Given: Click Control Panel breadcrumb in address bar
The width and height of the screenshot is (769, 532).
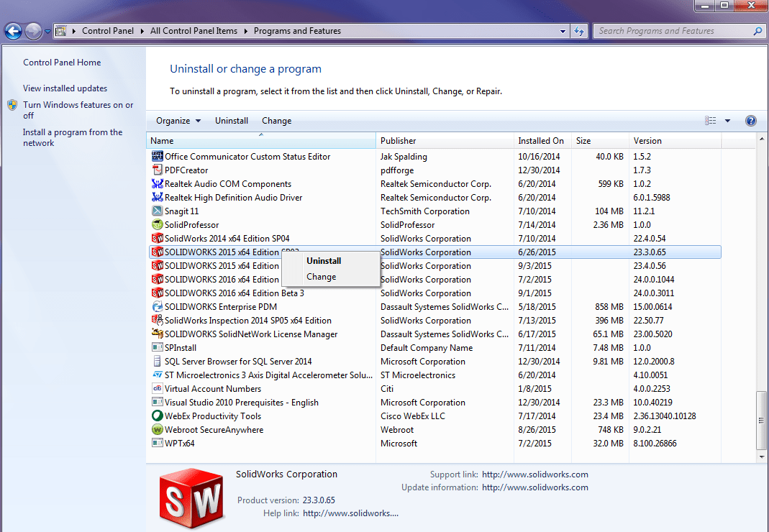Looking at the screenshot, I should pyautogui.click(x=108, y=31).
